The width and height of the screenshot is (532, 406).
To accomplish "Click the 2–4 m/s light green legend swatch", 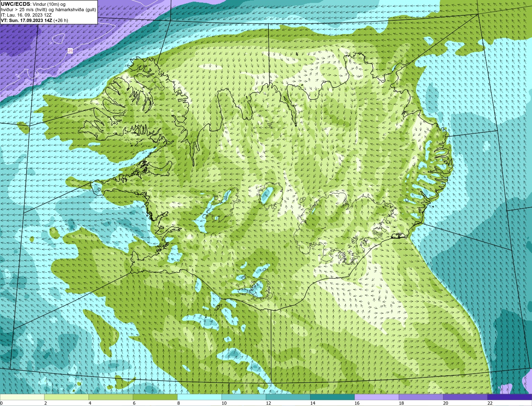I will point(66,397).
